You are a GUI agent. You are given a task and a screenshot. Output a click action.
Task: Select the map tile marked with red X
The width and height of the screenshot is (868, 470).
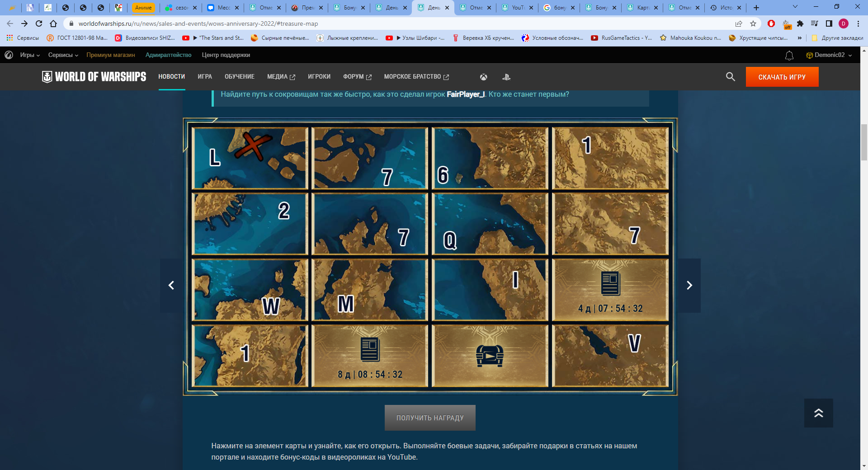tap(250, 158)
